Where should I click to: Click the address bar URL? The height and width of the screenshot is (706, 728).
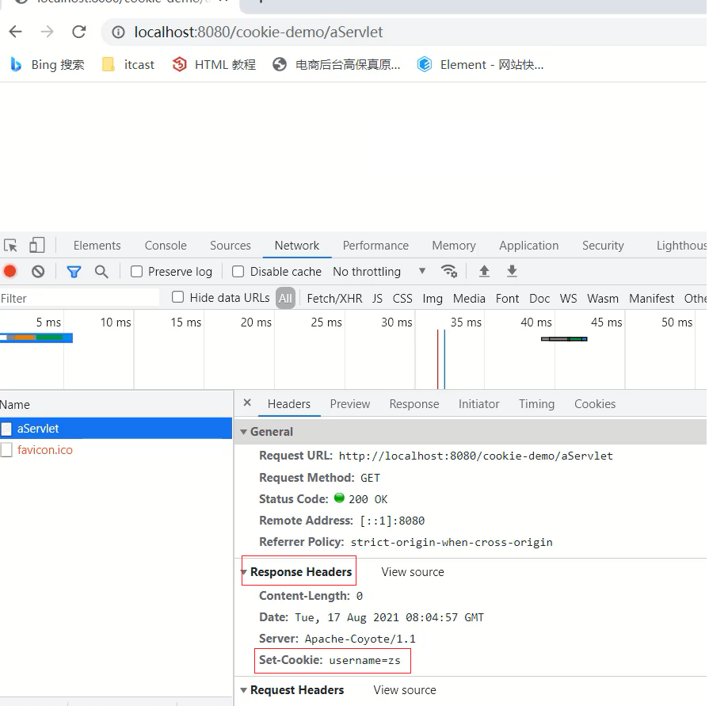(258, 32)
